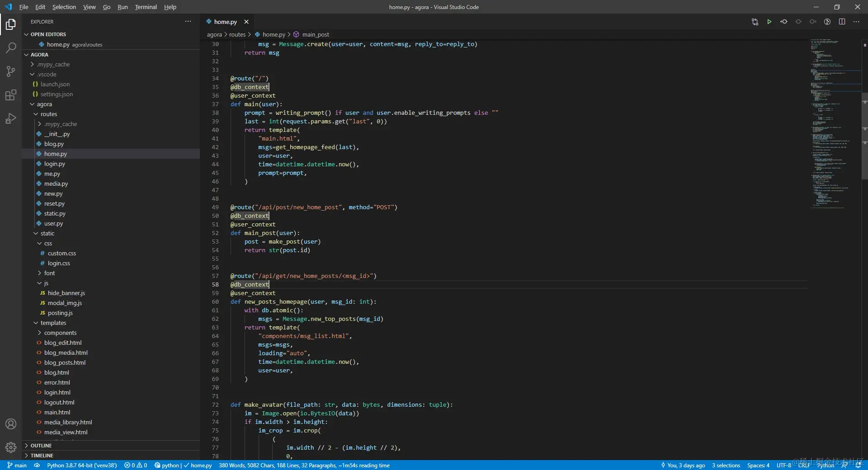
Task: Click the editor vertical scrollbar thumb
Action: [x=864, y=136]
